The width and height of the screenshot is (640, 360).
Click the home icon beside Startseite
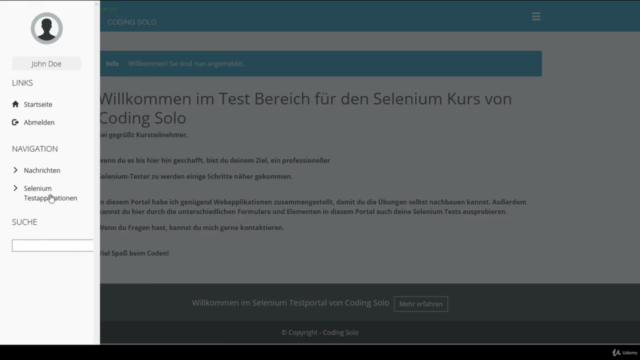pos(16,104)
